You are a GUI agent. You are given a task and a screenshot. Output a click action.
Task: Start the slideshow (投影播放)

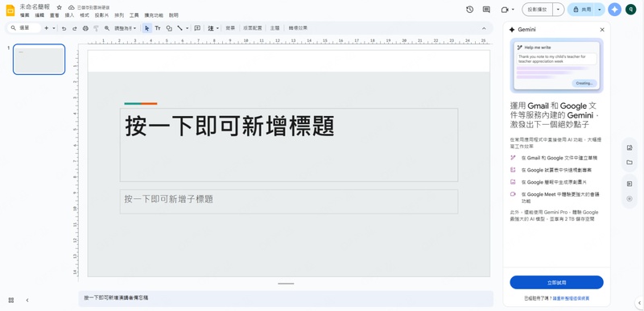pyautogui.click(x=537, y=10)
